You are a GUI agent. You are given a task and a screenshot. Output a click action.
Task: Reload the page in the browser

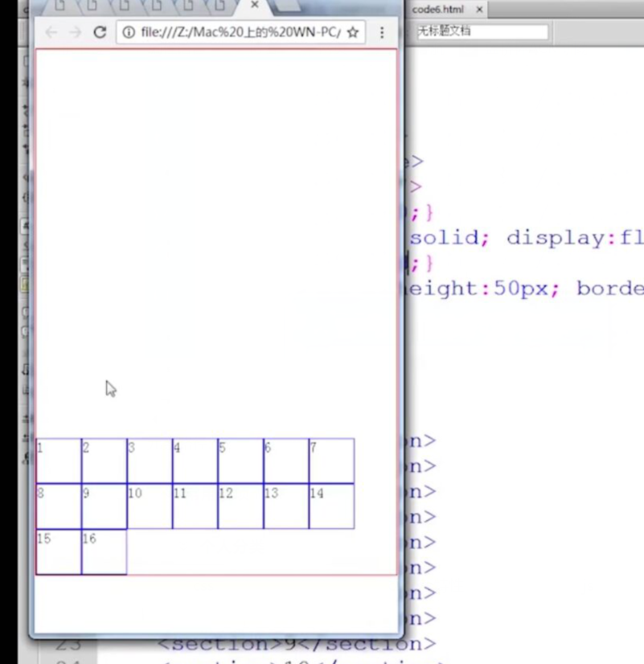pyautogui.click(x=100, y=32)
